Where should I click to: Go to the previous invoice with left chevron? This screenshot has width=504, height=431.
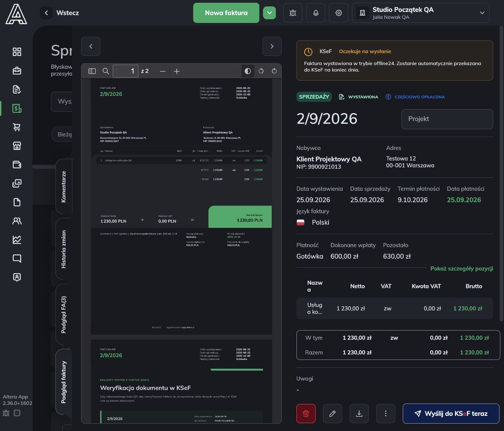(x=91, y=46)
